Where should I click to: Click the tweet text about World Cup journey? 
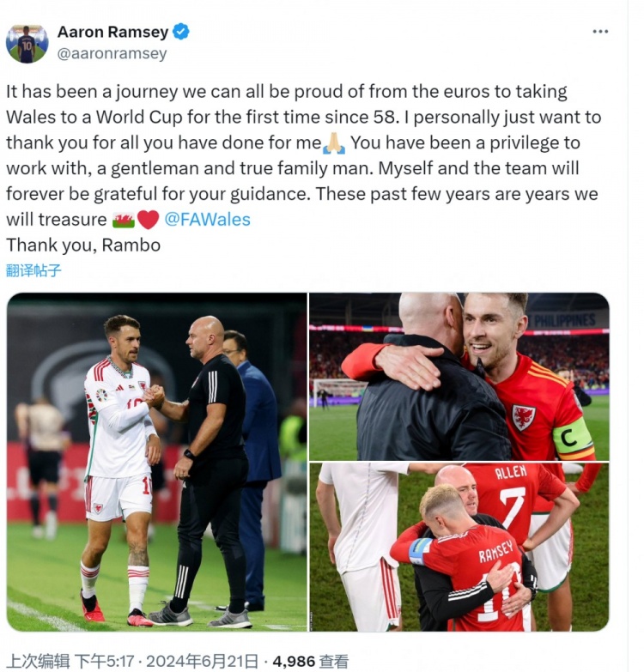coord(304,155)
